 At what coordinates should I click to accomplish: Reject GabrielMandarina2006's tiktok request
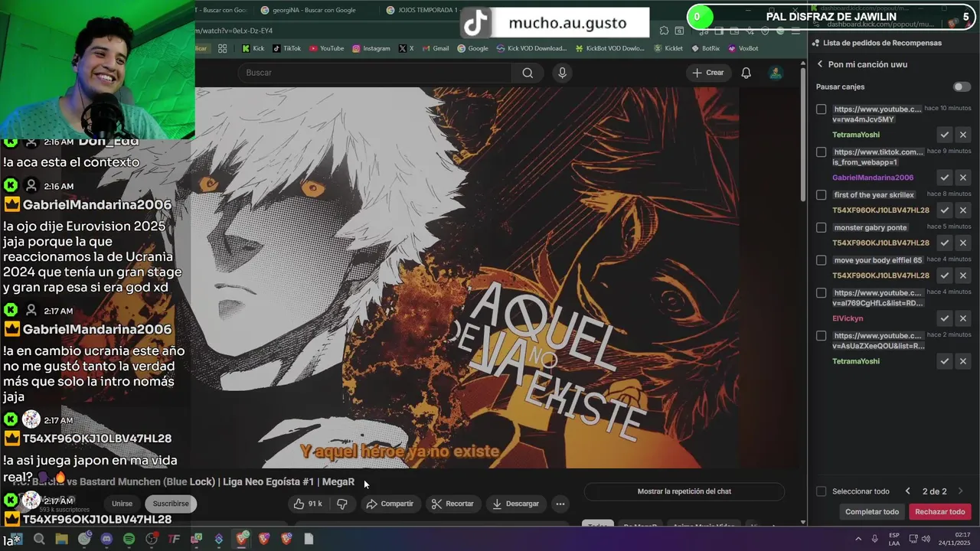[963, 178]
